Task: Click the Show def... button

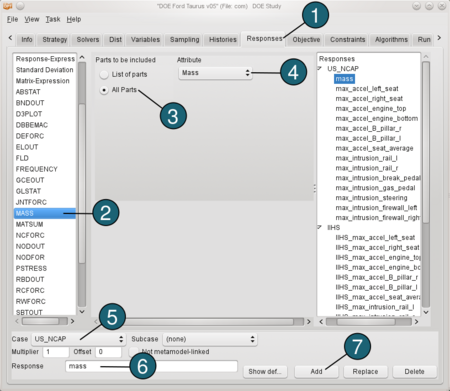Action: coord(265,371)
